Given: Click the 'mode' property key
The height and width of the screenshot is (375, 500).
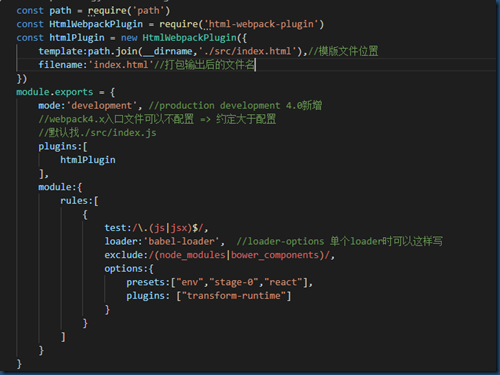Looking at the screenshot, I should pyautogui.click(x=49, y=106).
